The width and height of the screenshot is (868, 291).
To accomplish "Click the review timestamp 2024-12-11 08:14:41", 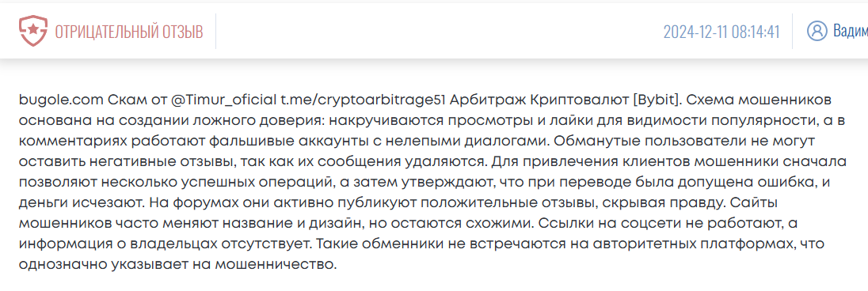I will click(x=721, y=32).
